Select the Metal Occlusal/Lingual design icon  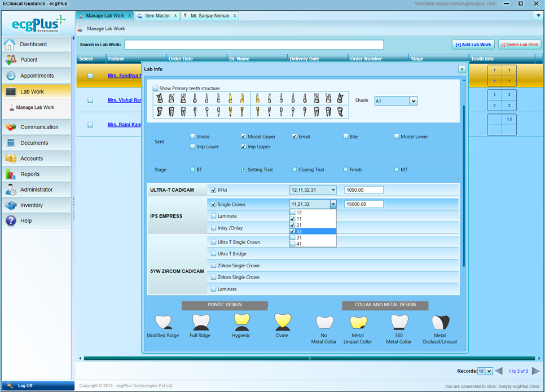439,323
